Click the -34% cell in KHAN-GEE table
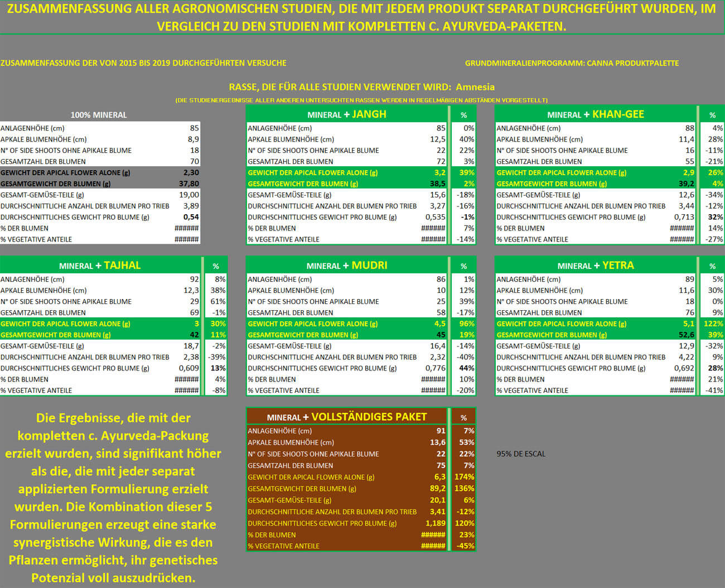Screen dimensions: 725x588 coord(714,195)
